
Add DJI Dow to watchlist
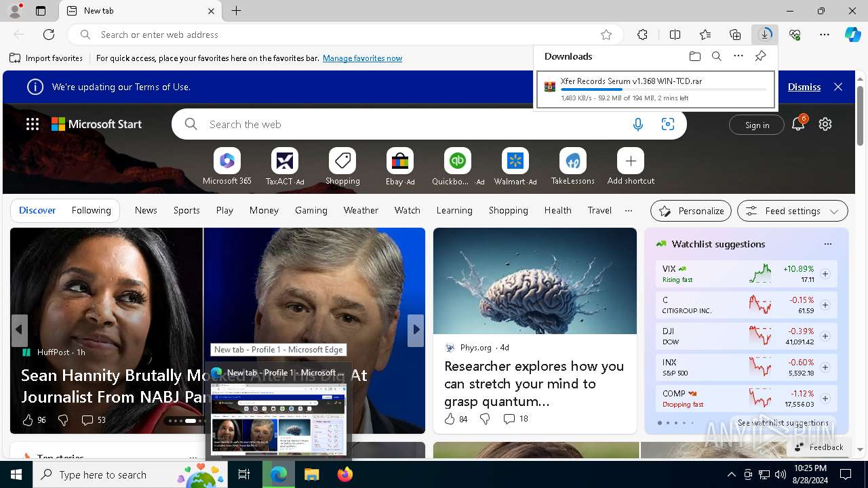[x=825, y=336]
